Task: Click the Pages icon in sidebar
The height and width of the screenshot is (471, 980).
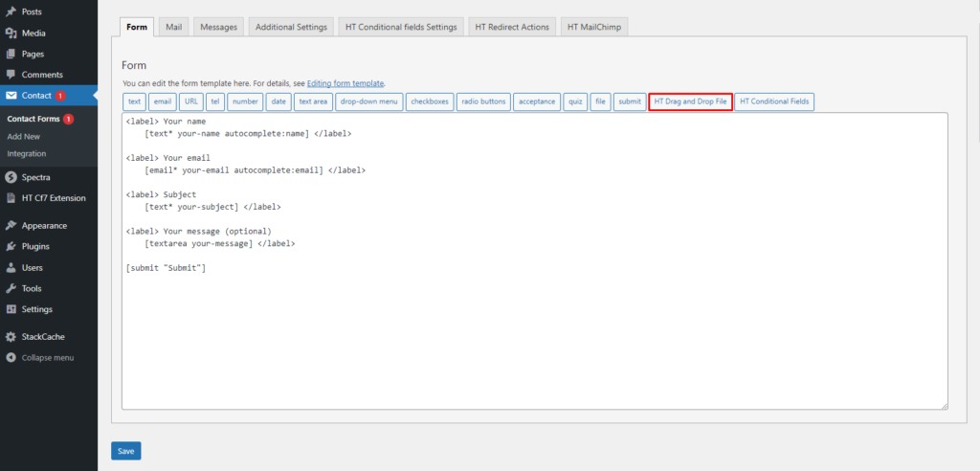Action: 11,54
